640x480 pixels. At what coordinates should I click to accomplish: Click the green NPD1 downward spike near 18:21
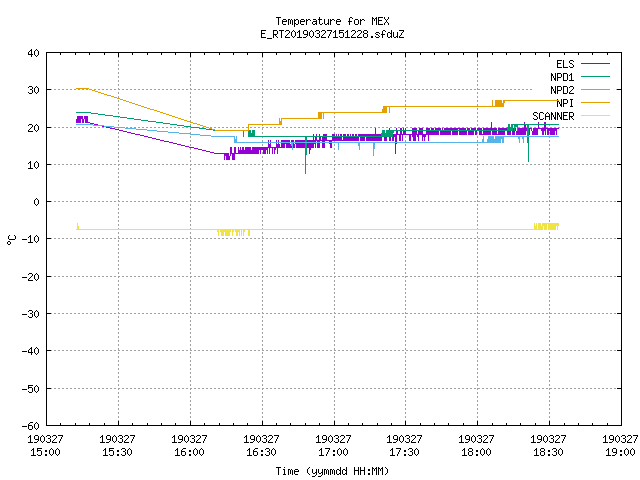click(x=528, y=145)
